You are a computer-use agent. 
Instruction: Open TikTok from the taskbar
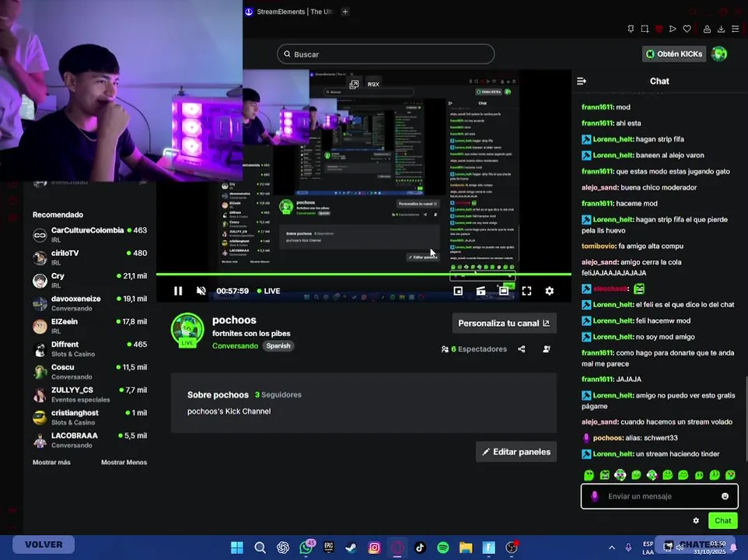[421, 547]
